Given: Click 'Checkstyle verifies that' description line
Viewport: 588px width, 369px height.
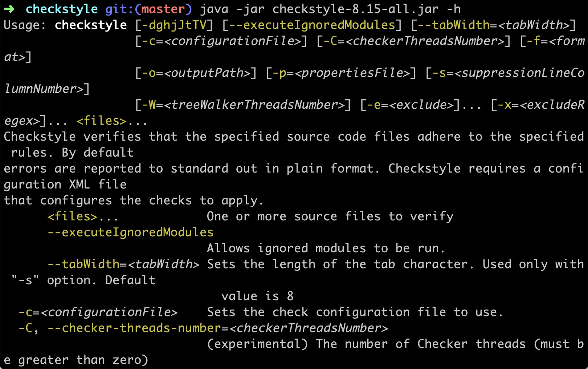Looking at the screenshot, I should point(294,137).
